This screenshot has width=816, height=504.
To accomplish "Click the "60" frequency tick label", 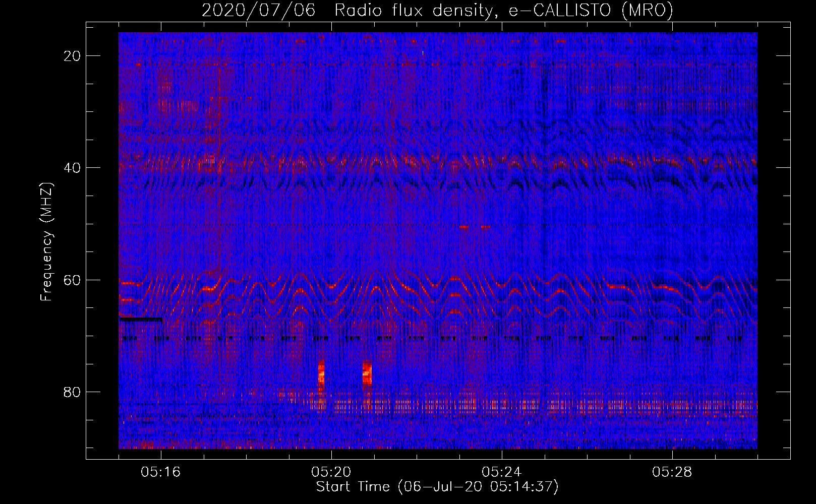I will [73, 280].
